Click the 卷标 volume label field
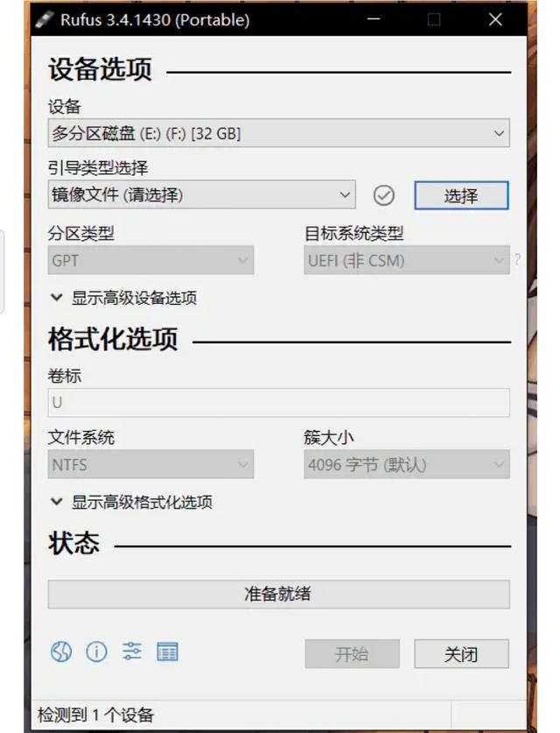Screen dimensions: 560x733 point(279,403)
